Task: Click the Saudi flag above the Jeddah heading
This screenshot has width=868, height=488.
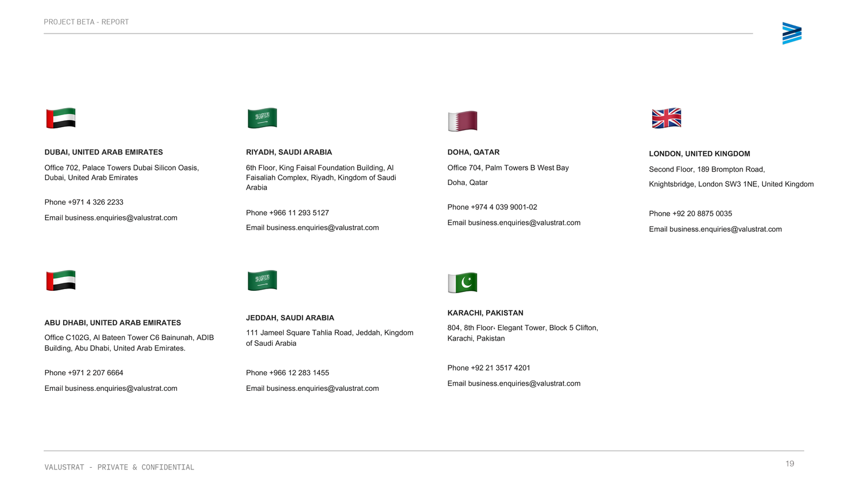Action: tap(262, 280)
